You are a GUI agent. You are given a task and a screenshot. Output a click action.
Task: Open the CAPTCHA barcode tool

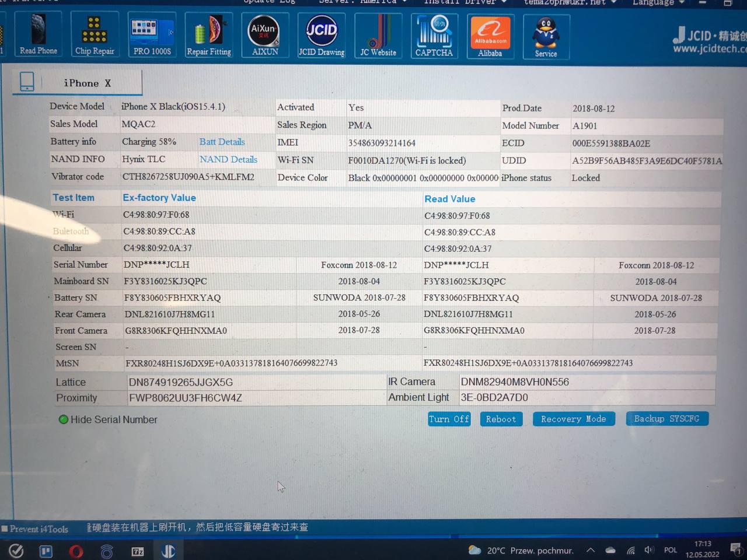pos(434,37)
